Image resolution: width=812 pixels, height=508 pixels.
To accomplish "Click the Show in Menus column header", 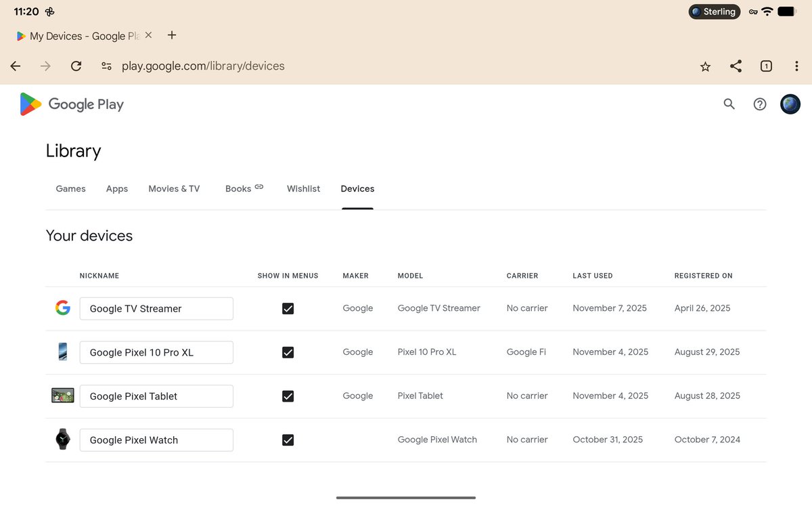I will (288, 276).
